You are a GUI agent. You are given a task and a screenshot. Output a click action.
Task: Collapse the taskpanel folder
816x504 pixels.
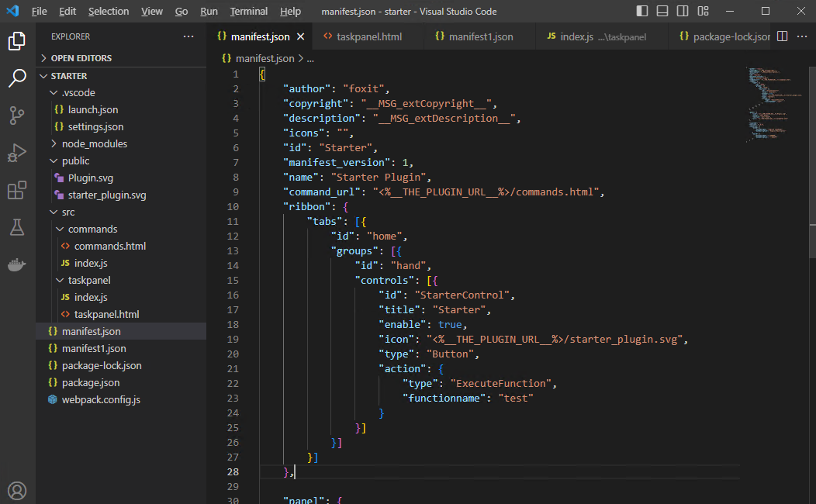60,281
